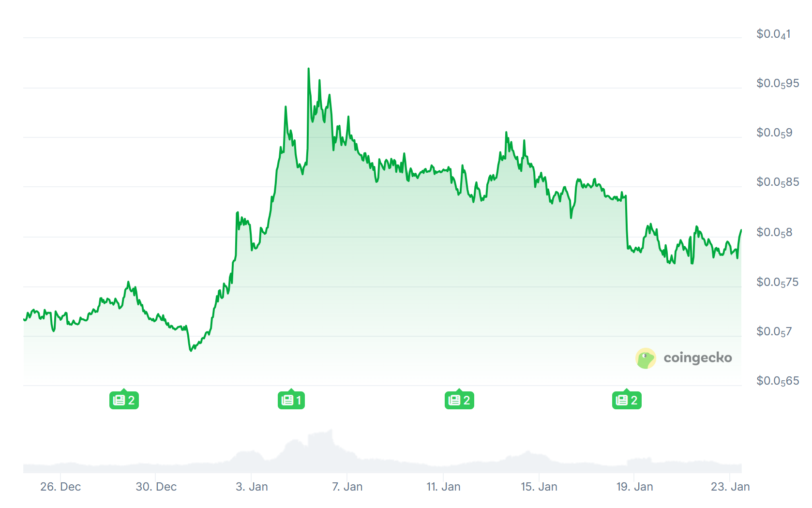Select the 30. Dec axis label
This screenshot has height=508, width=812.
(156, 487)
